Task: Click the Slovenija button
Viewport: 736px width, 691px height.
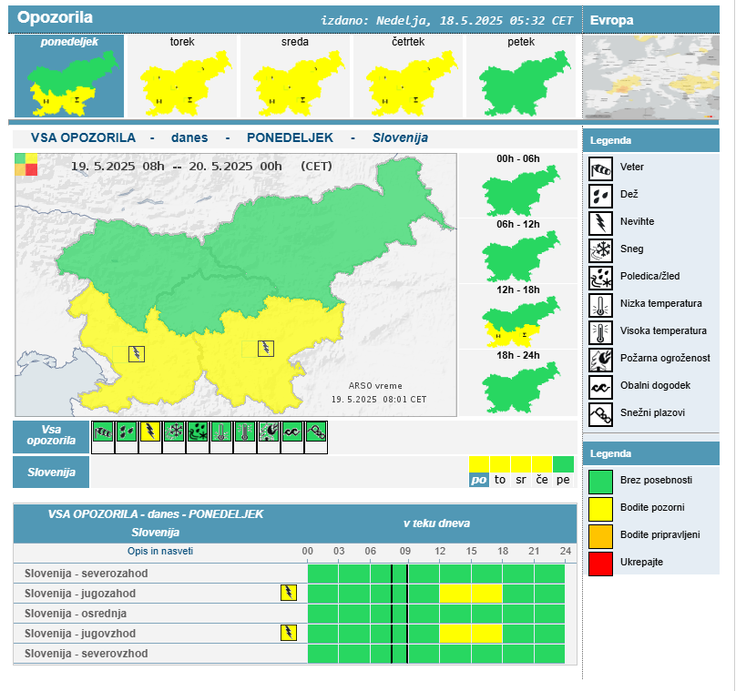Action: click(x=51, y=472)
